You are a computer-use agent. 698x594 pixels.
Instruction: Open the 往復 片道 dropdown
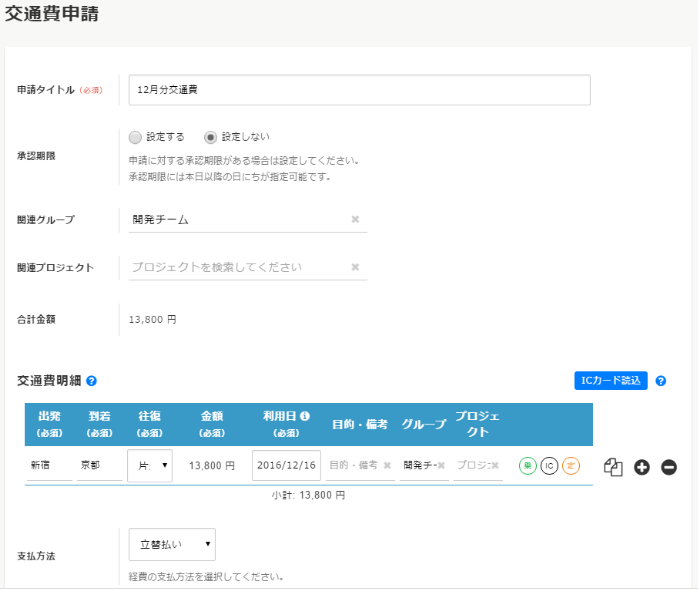pyautogui.click(x=150, y=465)
